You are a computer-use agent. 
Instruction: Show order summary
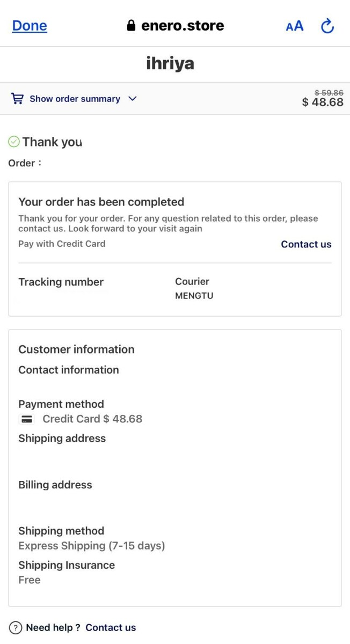click(x=75, y=99)
